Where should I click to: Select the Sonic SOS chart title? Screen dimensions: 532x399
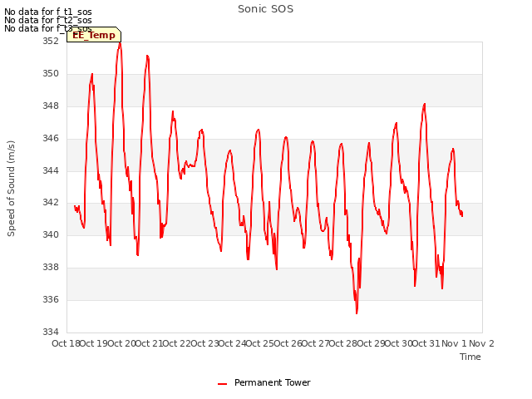coord(266,9)
